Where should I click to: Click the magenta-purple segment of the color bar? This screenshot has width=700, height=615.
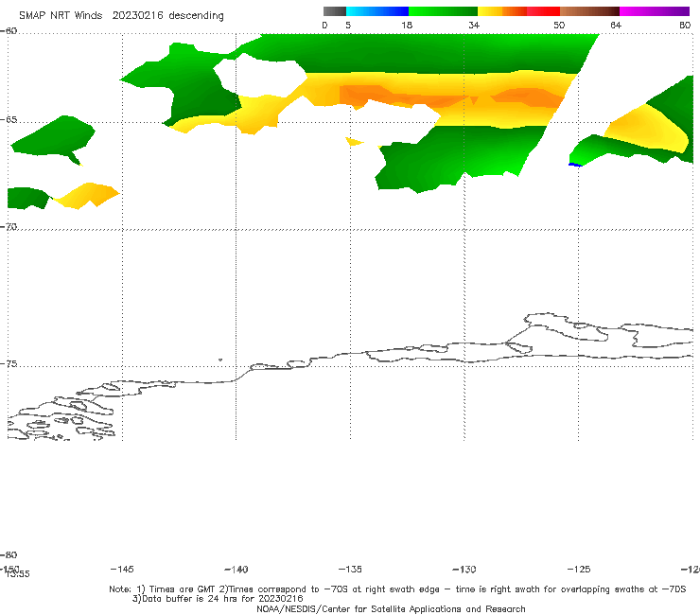click(x=655, y=11)
